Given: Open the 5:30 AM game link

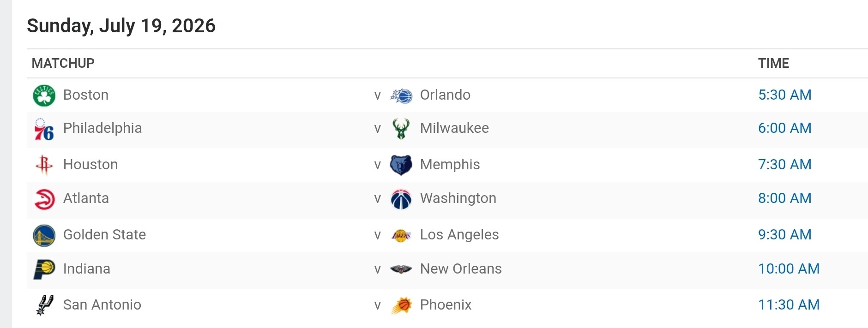Looking at the screenshot, I should point(784,95).
